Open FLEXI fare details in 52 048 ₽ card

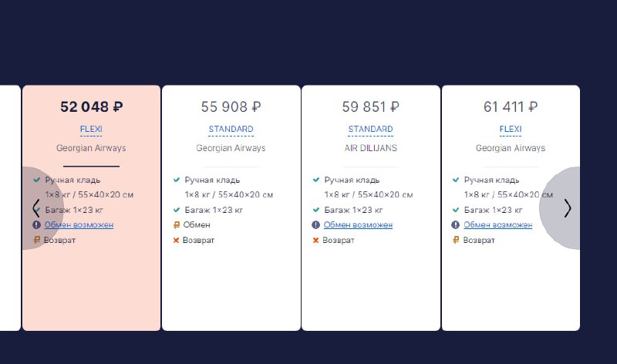click(91, 129)
